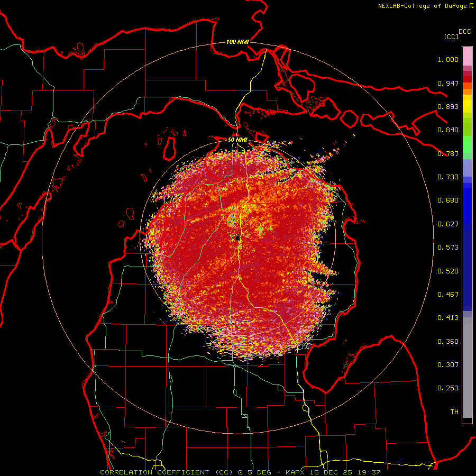Click the 0.787 value on the color scale

448,153
